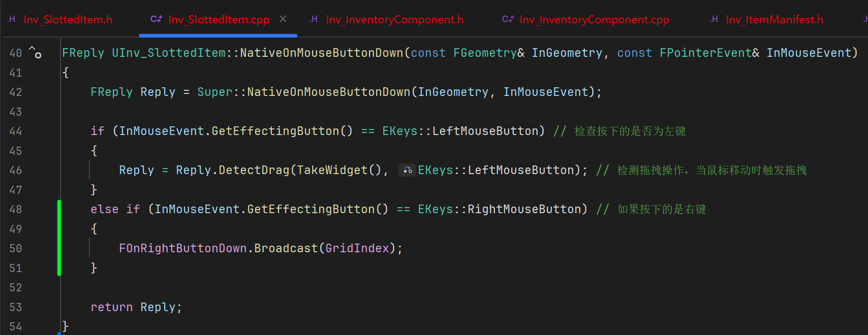Screen dimensions: 868x335
Task: Switch to the Inv_ItemManifest.h tab
Action: [774, 19]
